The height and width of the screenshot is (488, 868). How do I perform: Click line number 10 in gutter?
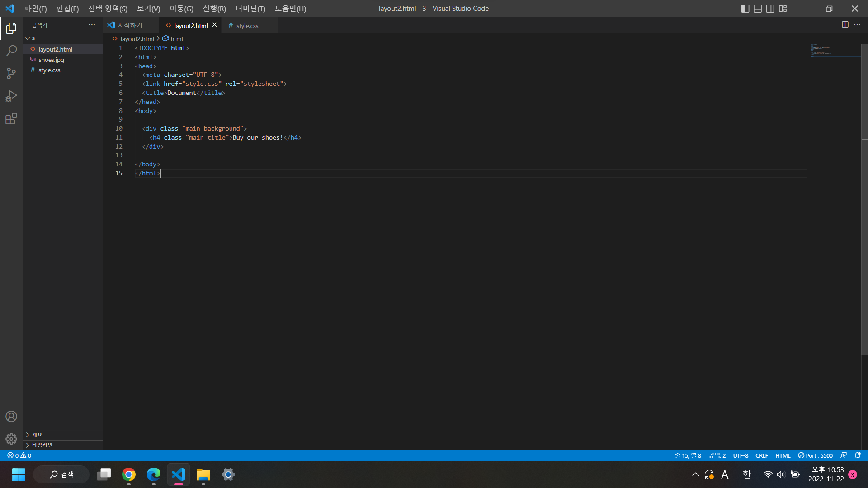click(119, 129)
